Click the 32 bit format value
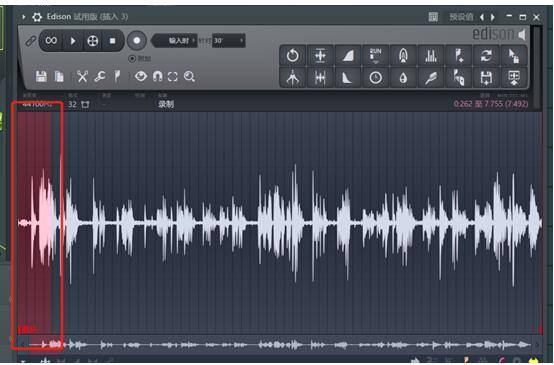The image size is (554, 365). point(72,104)
